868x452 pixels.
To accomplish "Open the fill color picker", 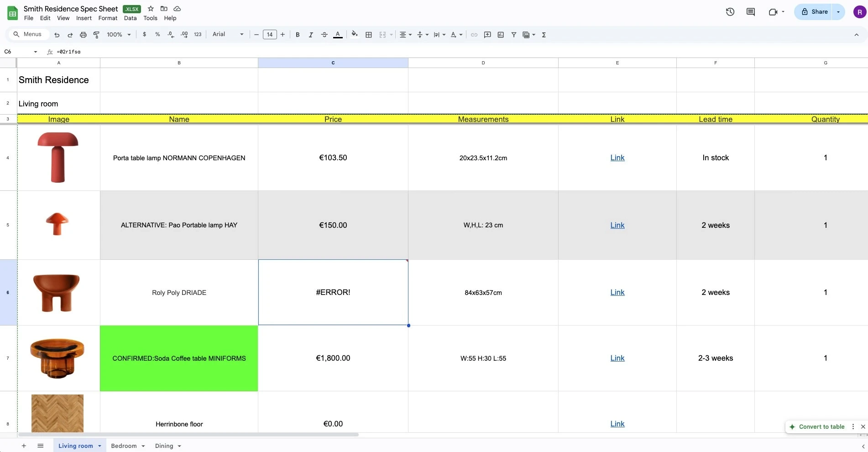I will [355, 35].
